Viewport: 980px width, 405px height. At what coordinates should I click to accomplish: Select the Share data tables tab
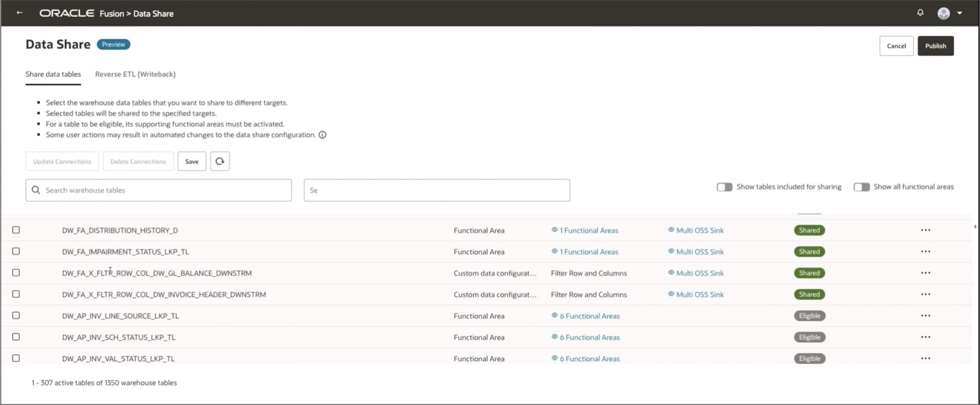point(53,74)
